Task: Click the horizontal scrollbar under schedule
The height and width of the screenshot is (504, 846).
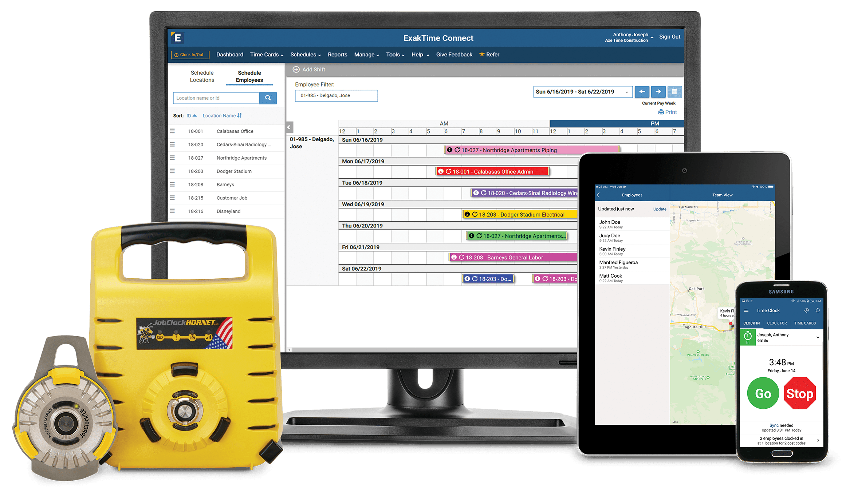Action: (434, 350)
